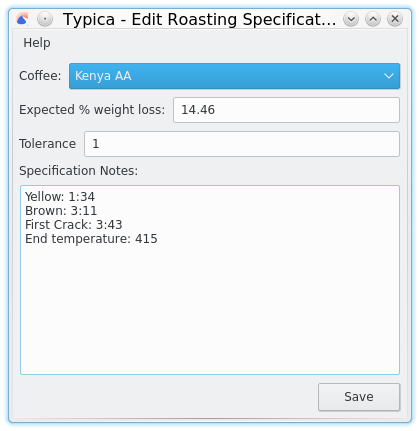The width and height of the screenshot is (420, 431).
Task: Minimize the Edit Roasting Specification window
Action: [351, 19]
